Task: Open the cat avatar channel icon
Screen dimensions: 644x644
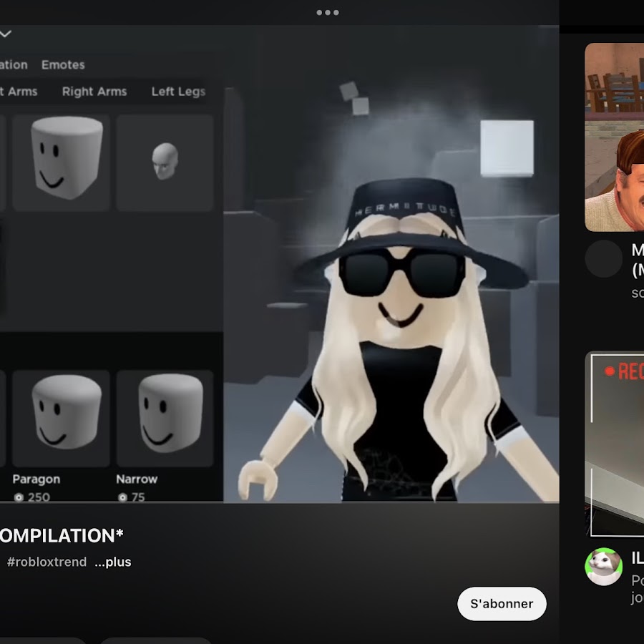Action: click(603, 567)
